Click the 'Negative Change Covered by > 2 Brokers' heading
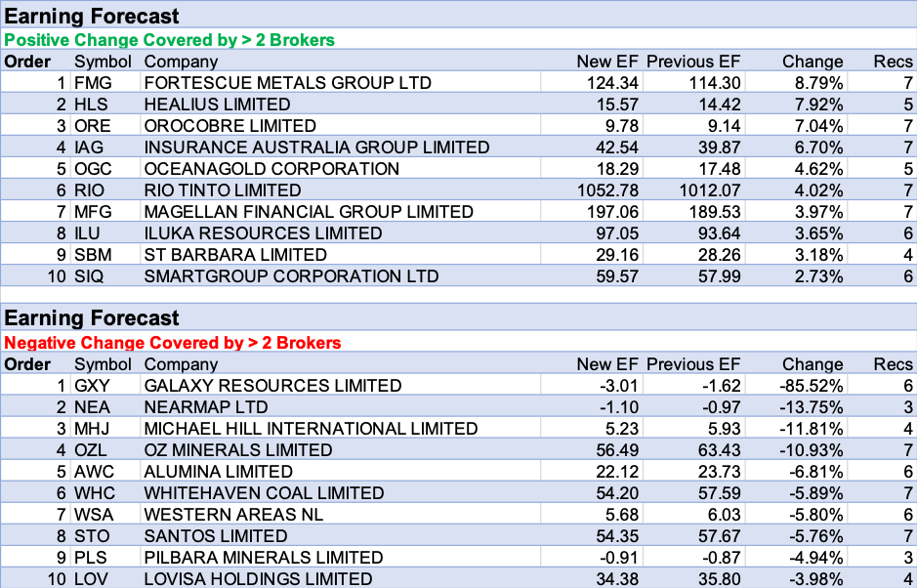 click(x=173, y=343)
